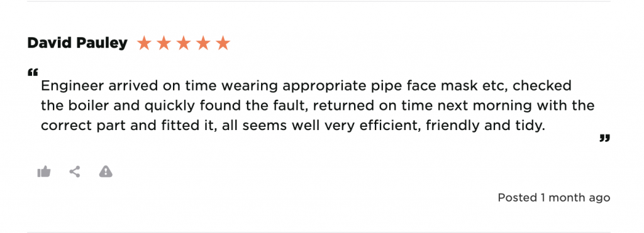
Task: Click the 'Posted 1 month ago' timestamp
Action: coord(554,198)
